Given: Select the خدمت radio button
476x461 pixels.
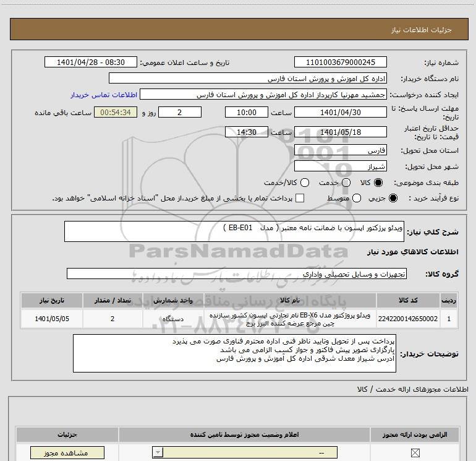Looking at the screenshot, I should coord(346,183).
